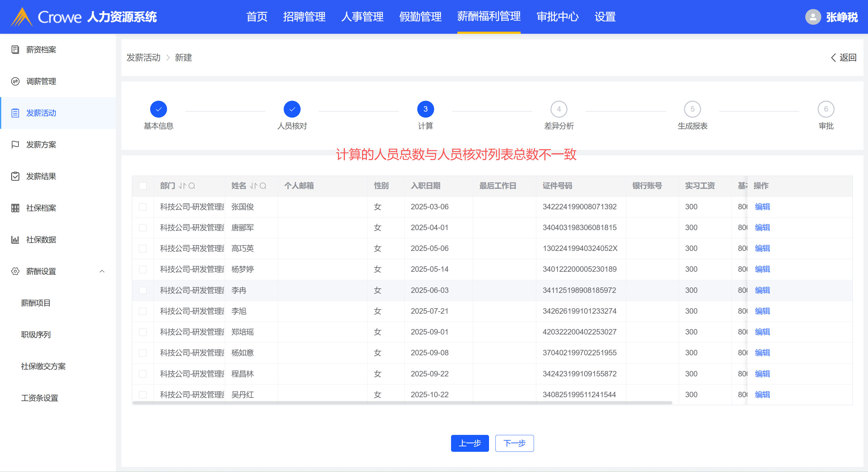
Task: Click sort icon in 部门 column header
Action: click(182, 186)
